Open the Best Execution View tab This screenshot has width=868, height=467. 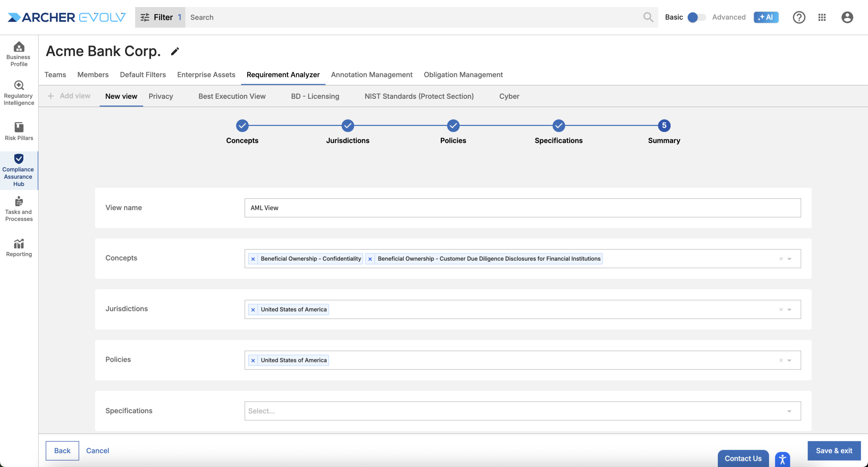point(232,96)
